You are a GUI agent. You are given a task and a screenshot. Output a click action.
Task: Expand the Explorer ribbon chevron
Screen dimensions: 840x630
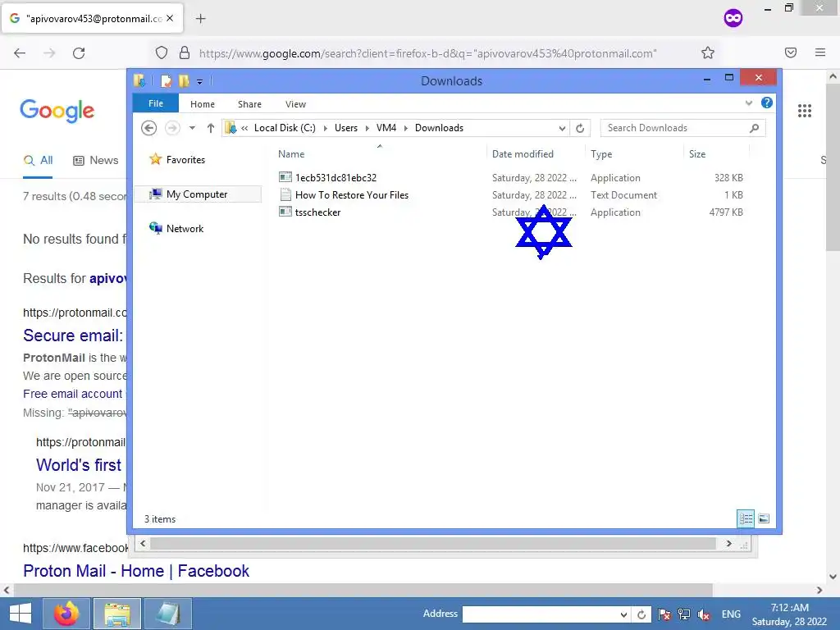click(749, 103)
